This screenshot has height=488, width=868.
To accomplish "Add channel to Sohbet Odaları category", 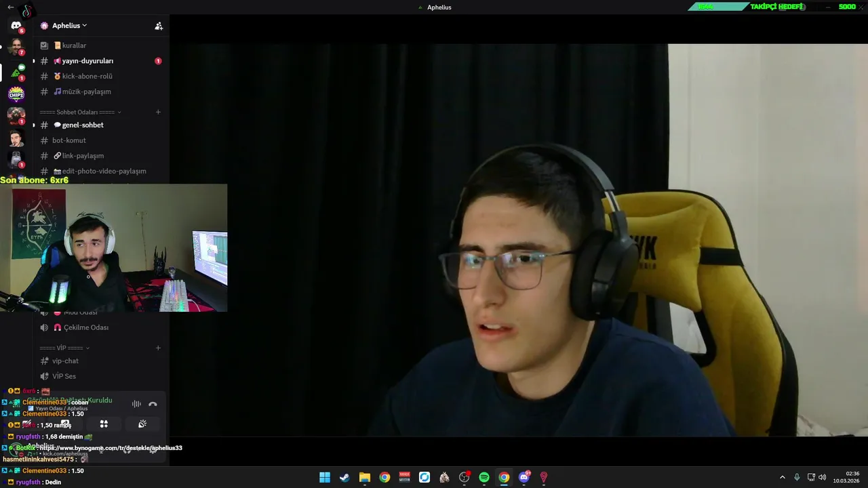I will [x=158, y=112].
